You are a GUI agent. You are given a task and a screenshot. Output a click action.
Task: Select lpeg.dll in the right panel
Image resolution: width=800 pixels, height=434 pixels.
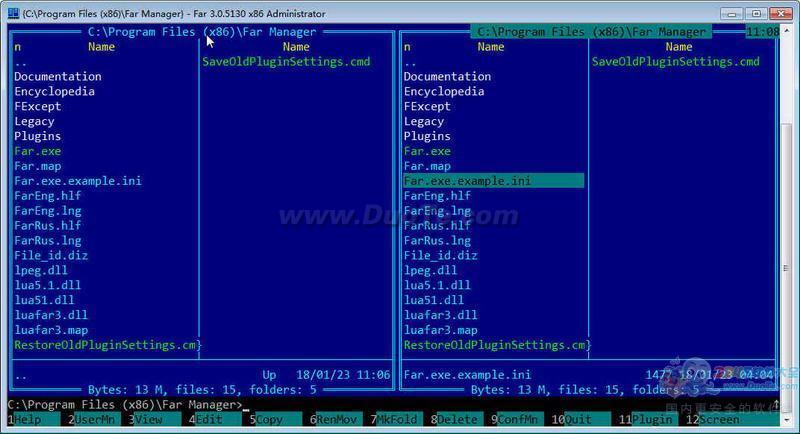coord(430,270)
